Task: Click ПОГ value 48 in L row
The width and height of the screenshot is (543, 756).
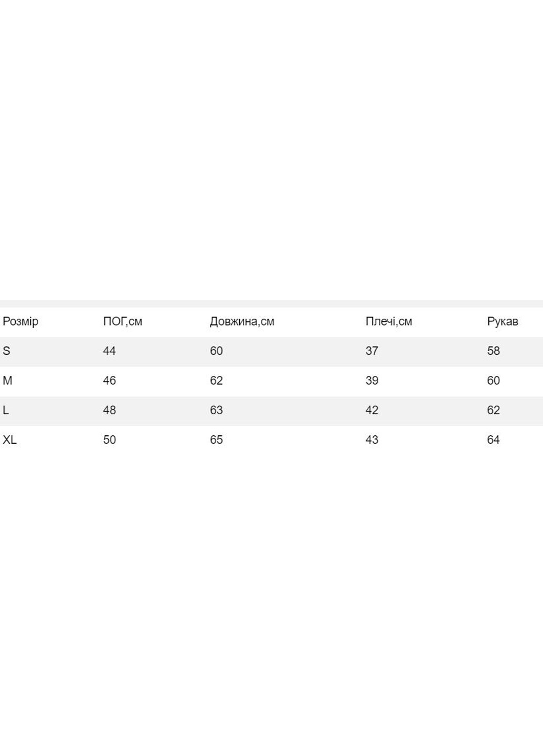Action: pyautogui.click(x=109, y=410)
